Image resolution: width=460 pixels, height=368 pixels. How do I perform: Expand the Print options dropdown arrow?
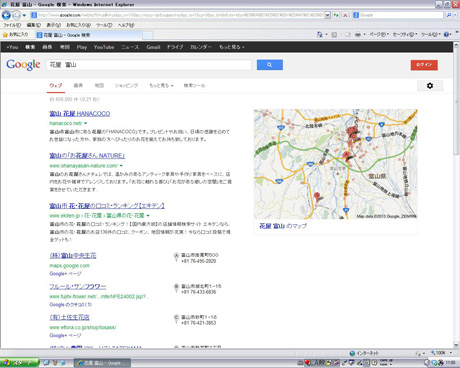tap(364, 34)
